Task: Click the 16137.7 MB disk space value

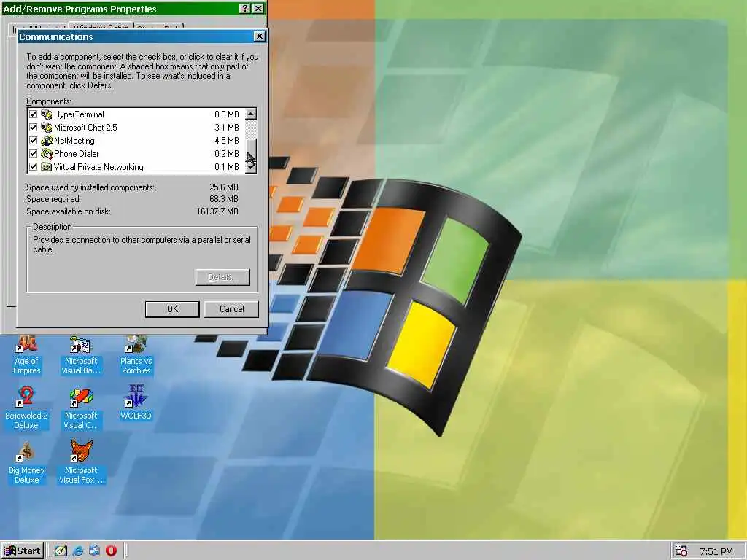Action: [217, 211]
